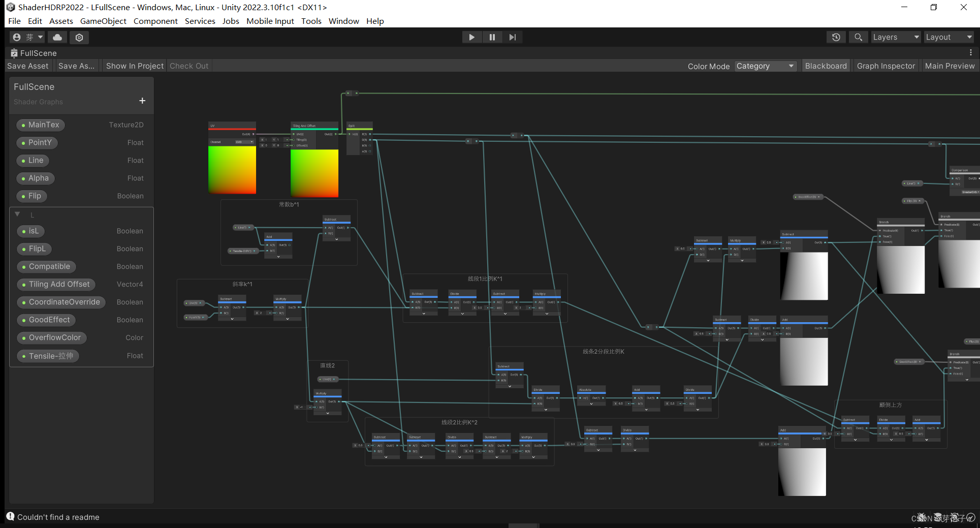Open Undo History icon

[x=836, y=37]
